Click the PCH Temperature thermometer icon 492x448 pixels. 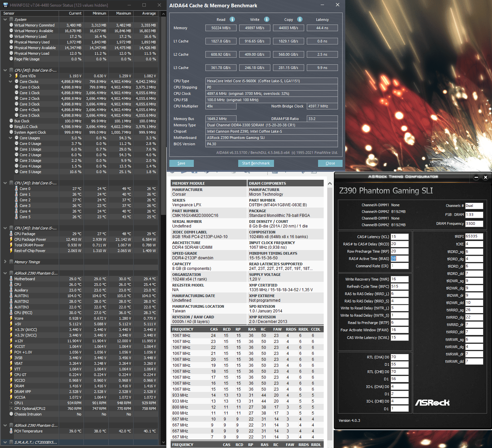pos(11,431)
